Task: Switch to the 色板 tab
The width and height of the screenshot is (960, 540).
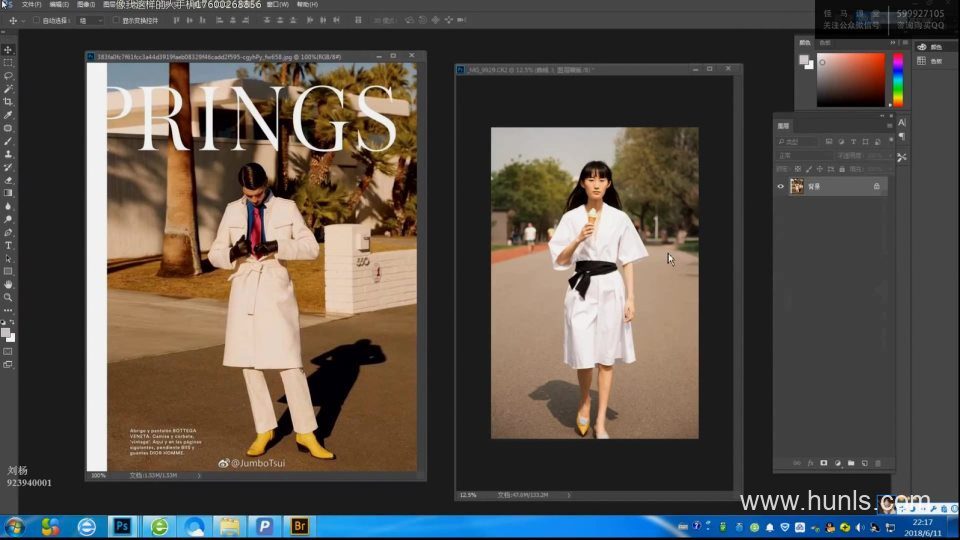Action: (825, 43)
